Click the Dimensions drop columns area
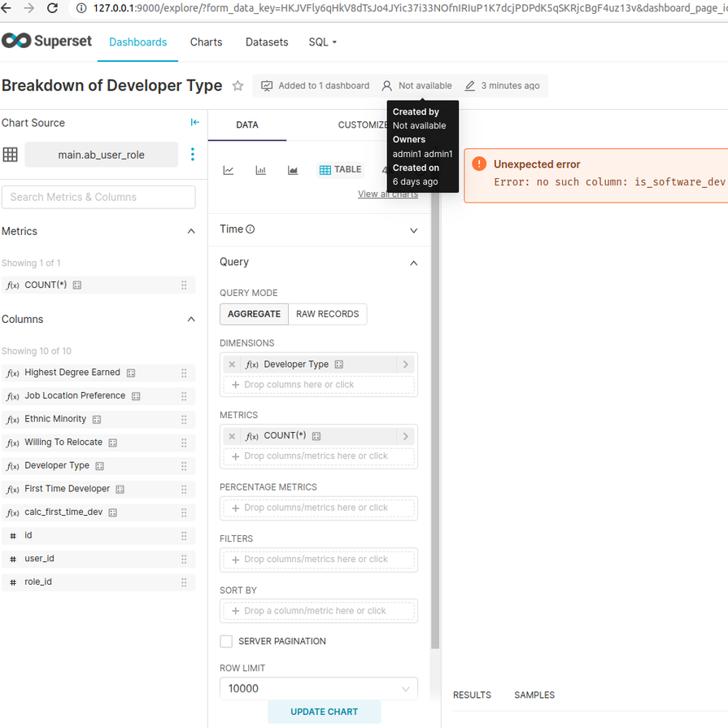 pos(319,385)
